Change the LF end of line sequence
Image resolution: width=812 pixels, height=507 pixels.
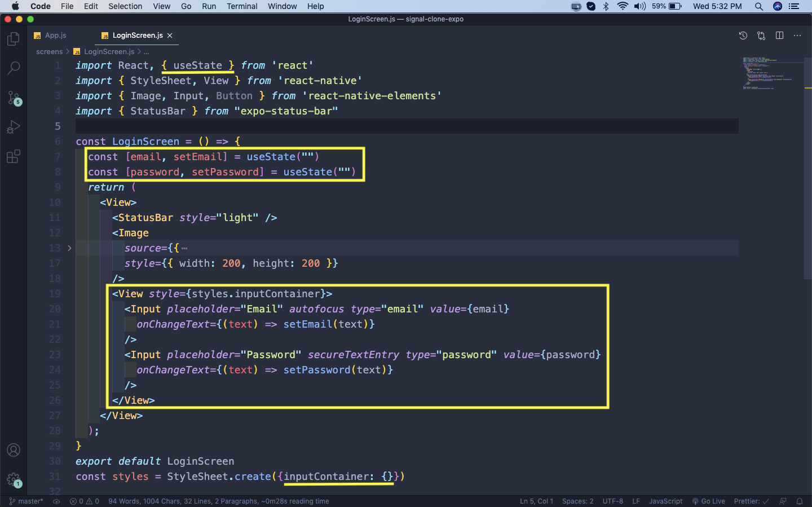(636, 501)
